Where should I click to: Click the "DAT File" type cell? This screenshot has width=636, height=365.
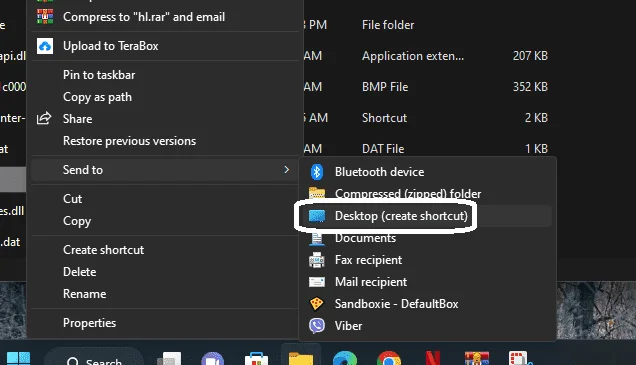[x=383, y=149]
